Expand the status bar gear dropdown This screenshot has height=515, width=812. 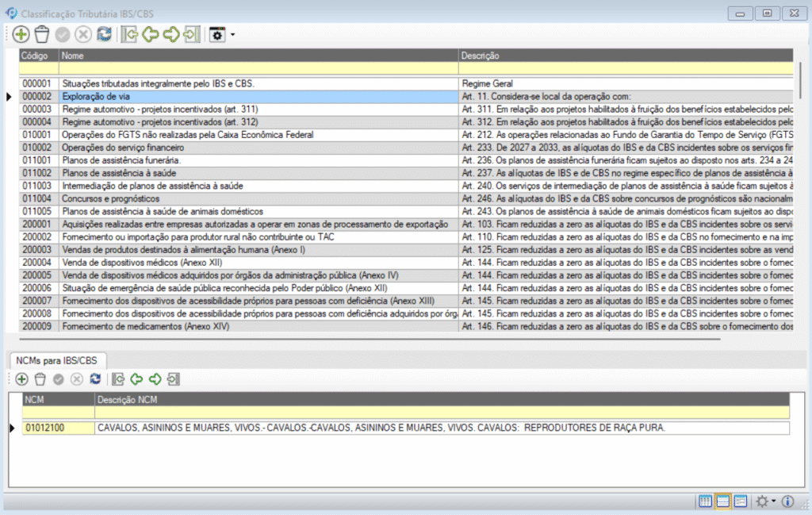(x=775, y=502)
